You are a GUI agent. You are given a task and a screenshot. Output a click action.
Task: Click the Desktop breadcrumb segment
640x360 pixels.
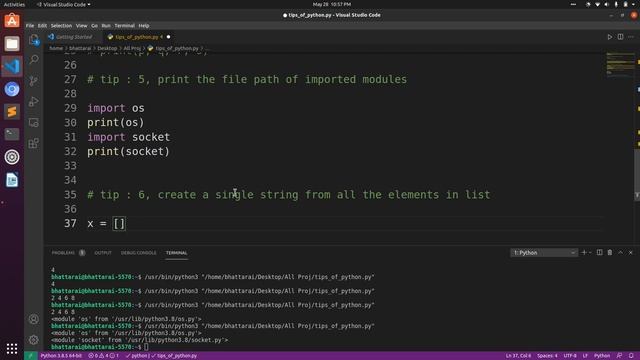(107, 48)
